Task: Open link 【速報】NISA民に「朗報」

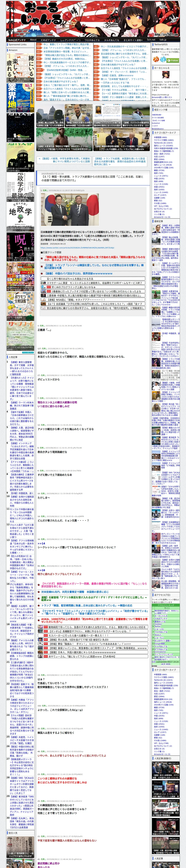Action: 76,300
